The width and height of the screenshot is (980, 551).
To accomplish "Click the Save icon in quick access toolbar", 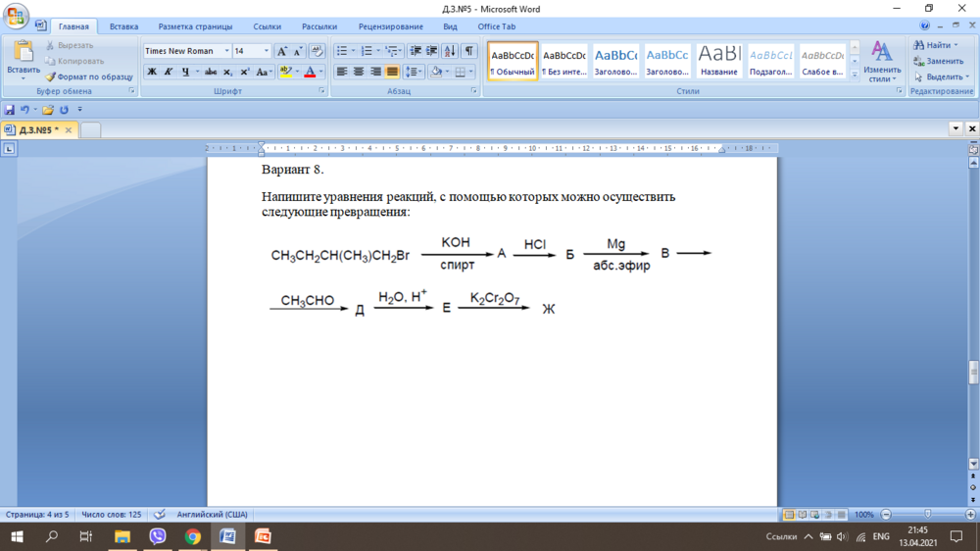I will (x=10, y=110).
